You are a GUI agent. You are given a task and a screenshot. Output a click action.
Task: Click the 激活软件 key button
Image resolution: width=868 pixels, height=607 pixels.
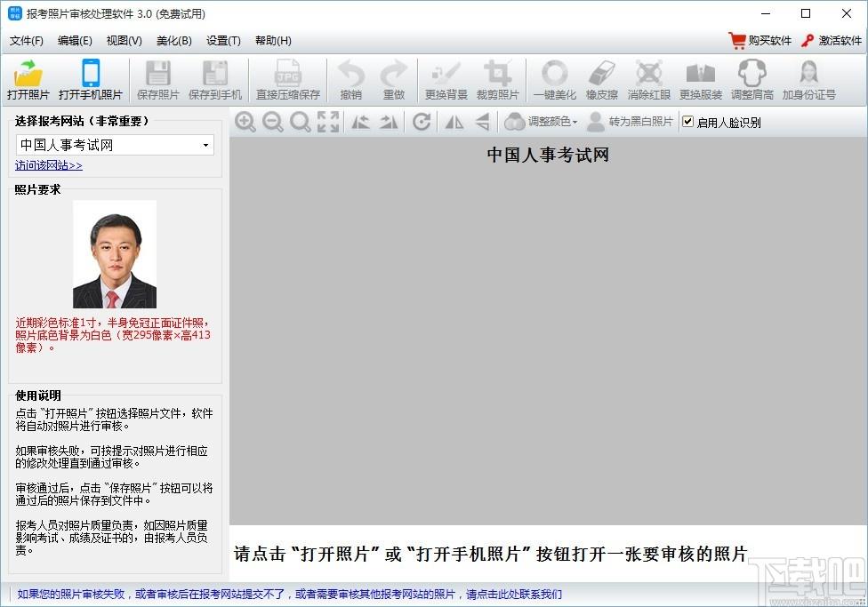(832, 40)
